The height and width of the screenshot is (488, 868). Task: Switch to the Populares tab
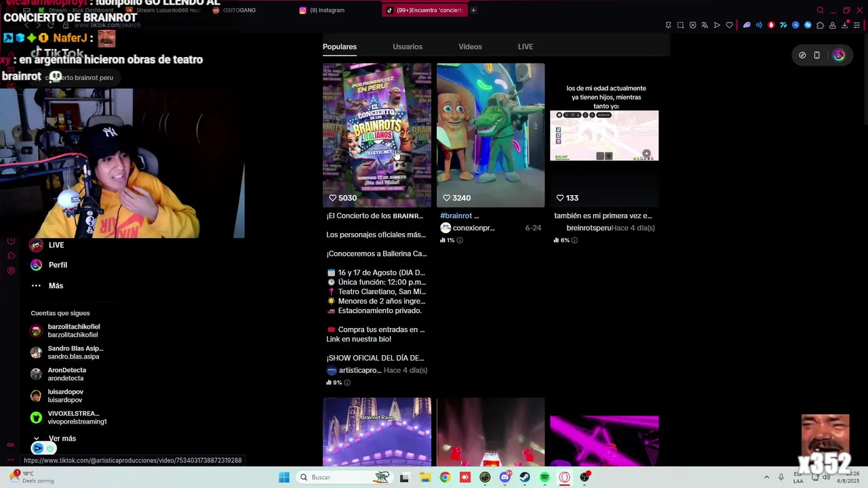click(340, 47)
